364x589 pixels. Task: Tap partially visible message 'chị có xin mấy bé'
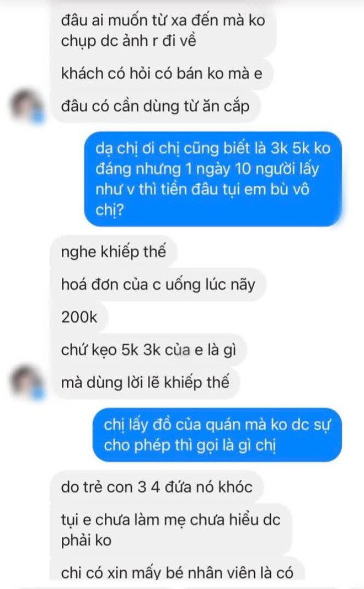[x=177, y=572]
